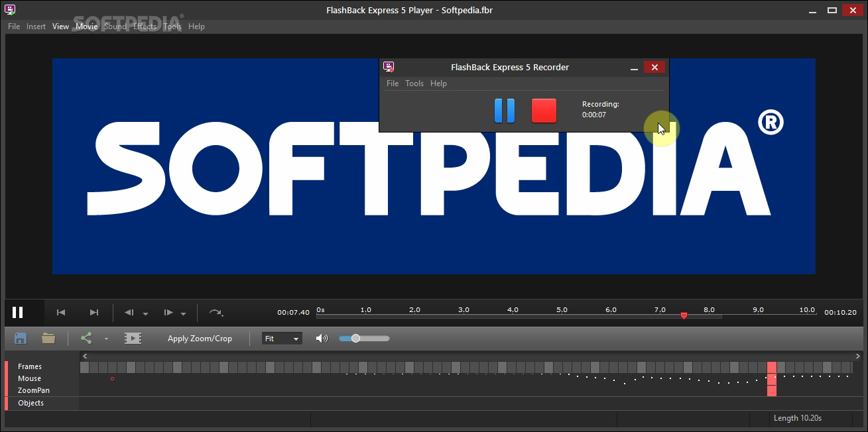Image resolution: width=868 pixels, height=432 pixels.
Task: Click the Length 10.20s status entry
Action: (798, 418)
